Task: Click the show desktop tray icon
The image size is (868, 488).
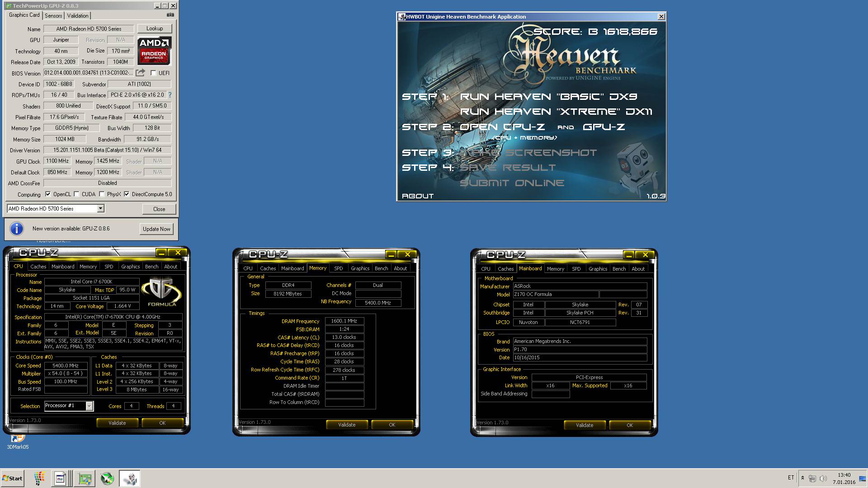Action: pyautogui.click(x=863, y=478)
